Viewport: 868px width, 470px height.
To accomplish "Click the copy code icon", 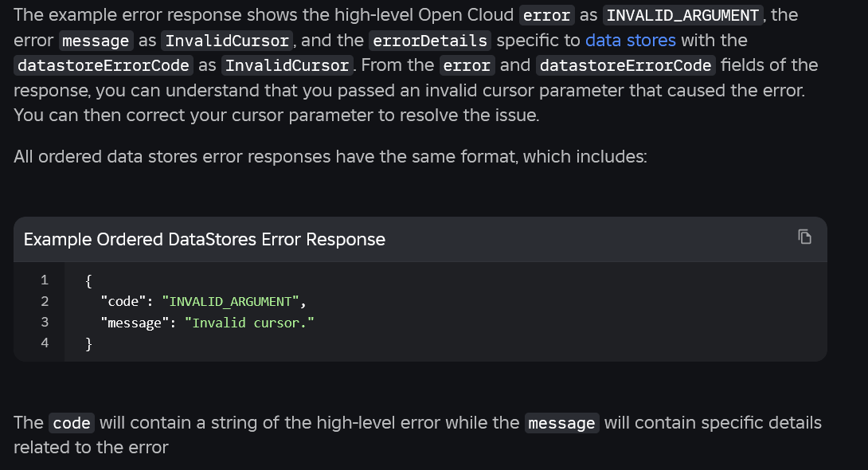I will [x=805, y=237].
